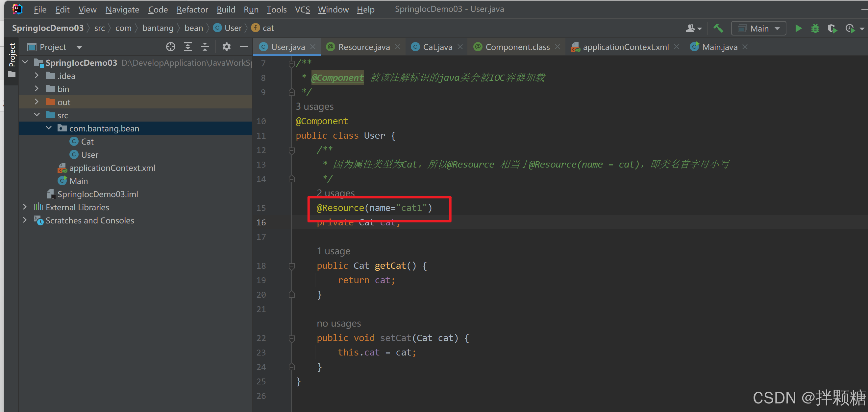Viewport: 868px width, 412px height.
Task: Open the Refactor menu
Action: pyautogui.click(x=192, y=10)
